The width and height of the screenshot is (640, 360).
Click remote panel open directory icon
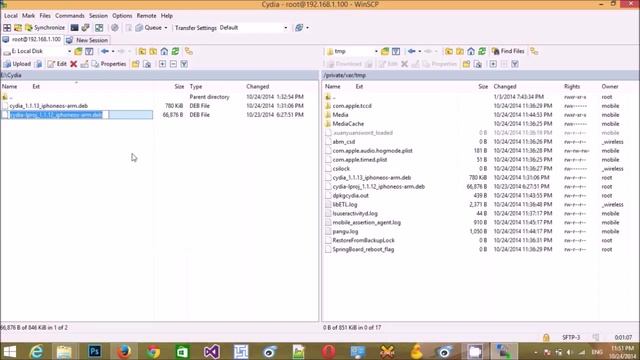[x=385, y=51]
